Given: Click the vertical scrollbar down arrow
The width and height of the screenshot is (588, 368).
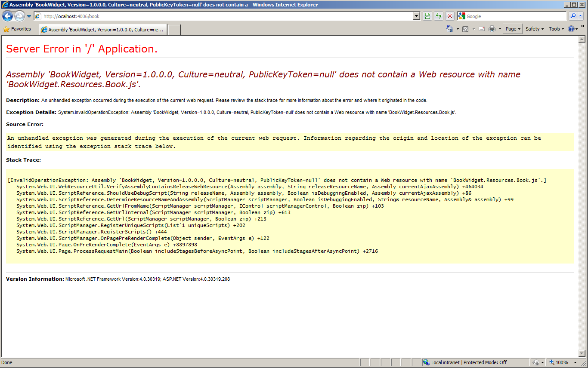Looking at the screenshot, I should [x=582, y=353].
